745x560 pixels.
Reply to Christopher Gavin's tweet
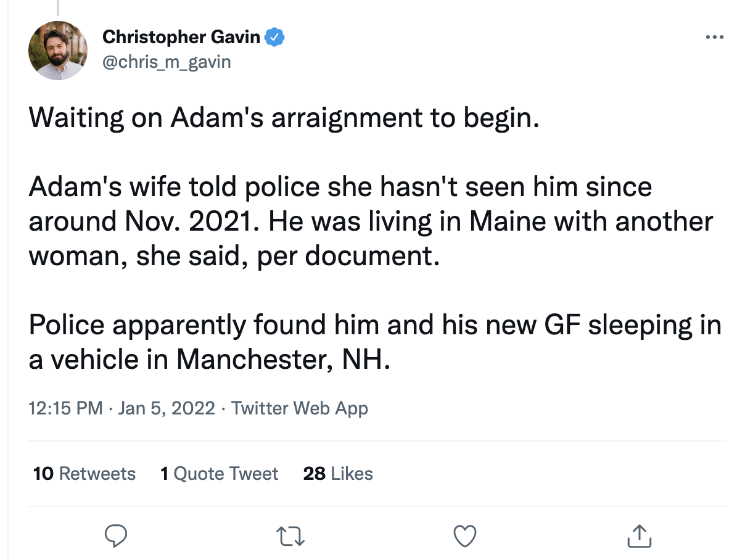point(115,536)
